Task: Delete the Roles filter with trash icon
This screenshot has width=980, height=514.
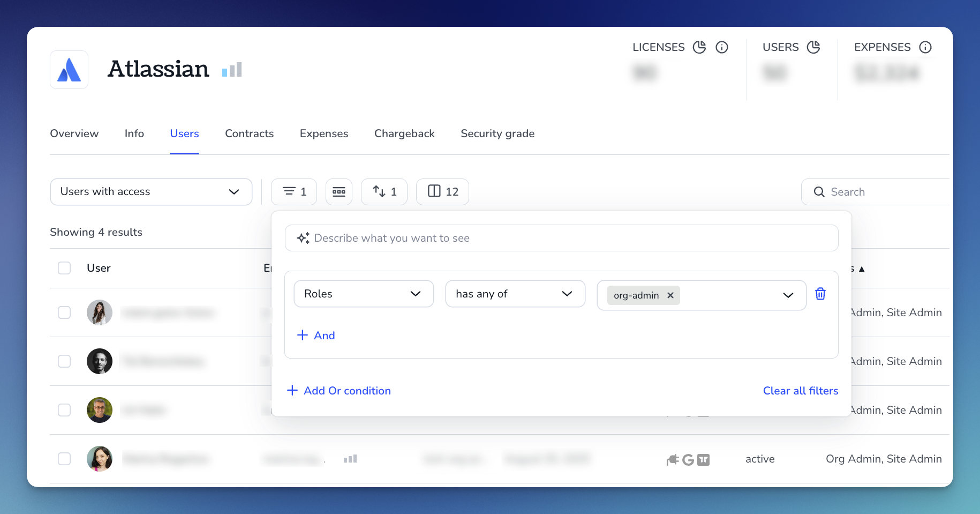Action: [x=820, y=294]
